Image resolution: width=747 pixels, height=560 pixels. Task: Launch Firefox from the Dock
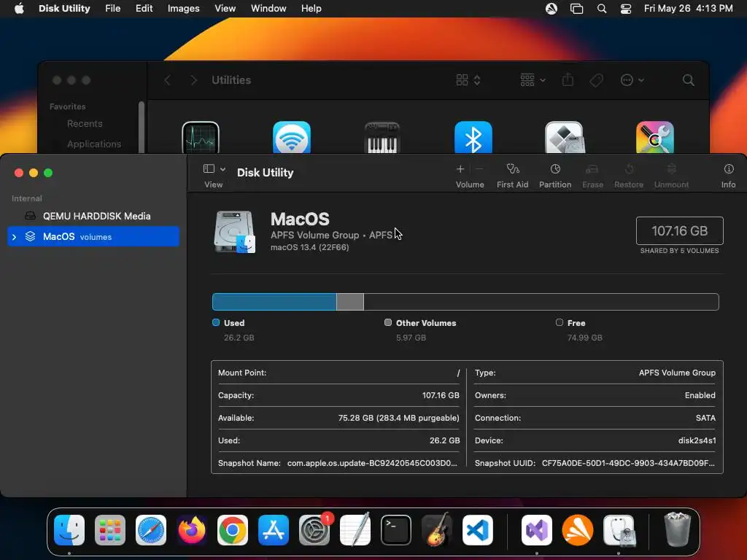click(x=192, y=530)
